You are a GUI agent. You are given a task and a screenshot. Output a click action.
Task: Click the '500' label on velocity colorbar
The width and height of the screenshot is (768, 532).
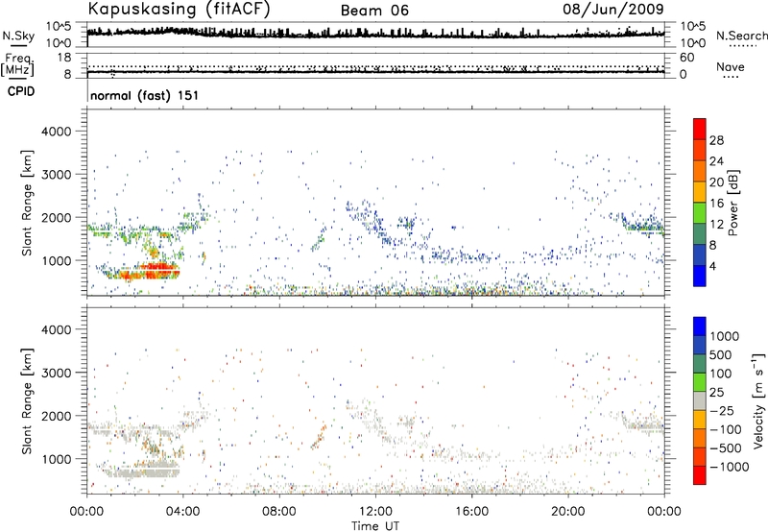coord(721,355)
